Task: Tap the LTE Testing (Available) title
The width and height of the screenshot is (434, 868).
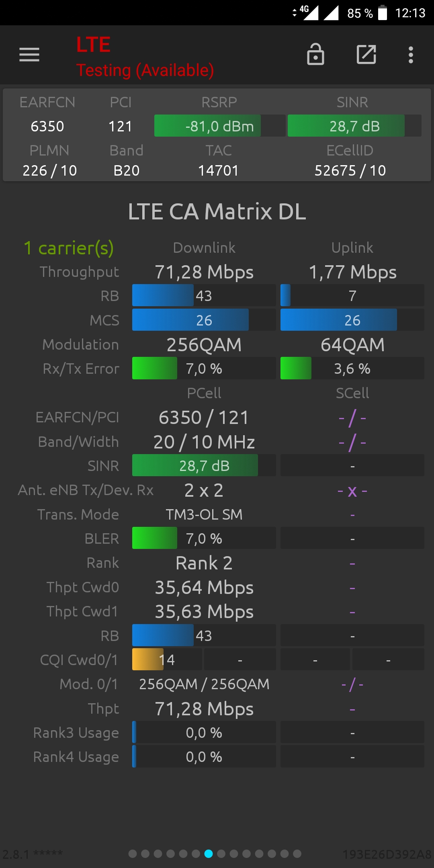Action: click(145, 57)
